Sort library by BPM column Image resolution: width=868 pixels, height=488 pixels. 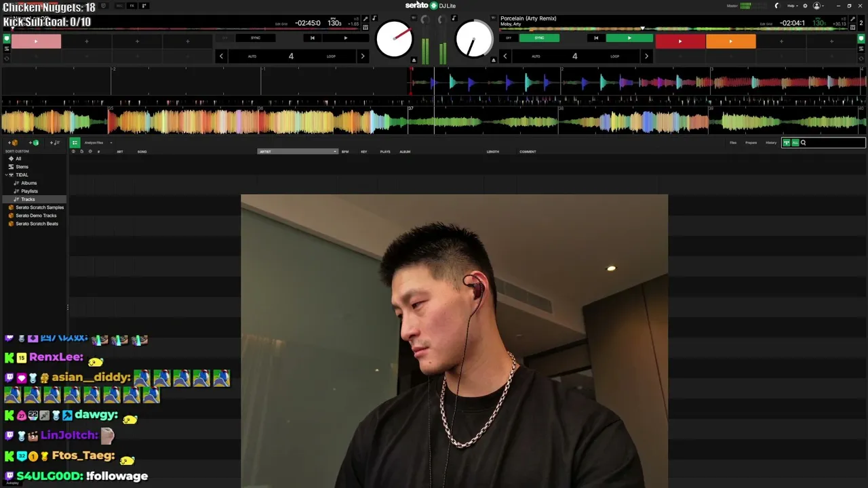click(345, 152)
